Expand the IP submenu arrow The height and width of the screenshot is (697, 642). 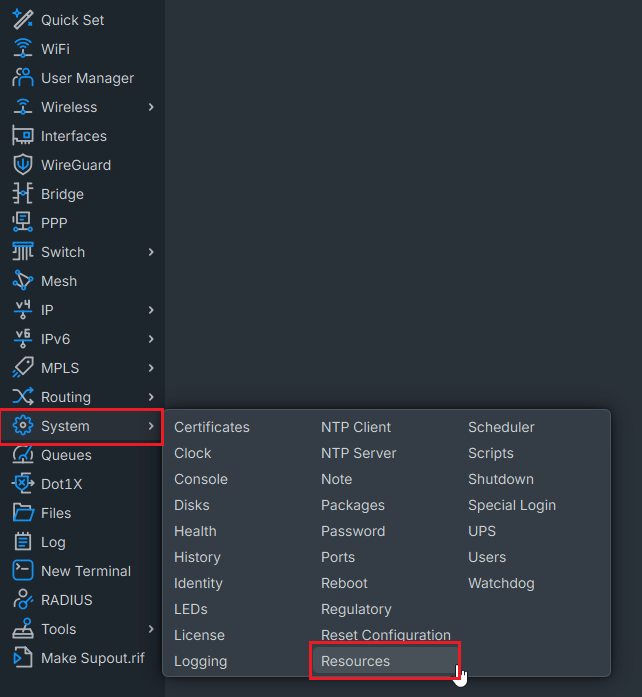tap(151, 310)
